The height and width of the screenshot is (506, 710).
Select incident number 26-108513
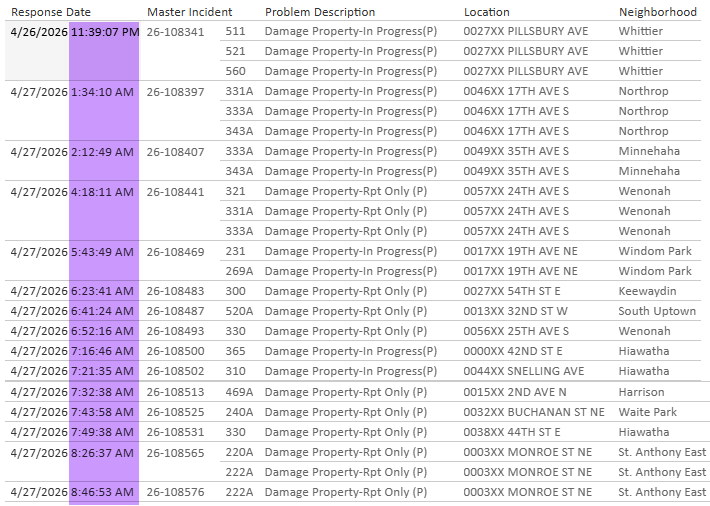pos(175,392)
